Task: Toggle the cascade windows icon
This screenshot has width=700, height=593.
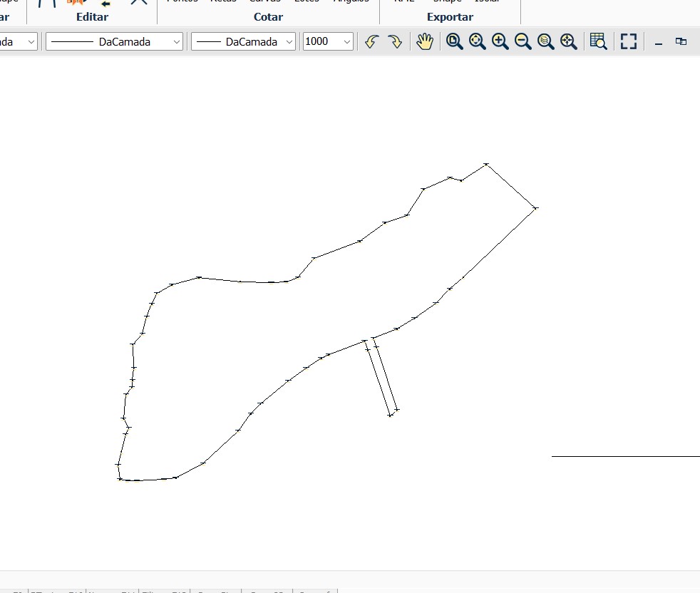Action: [x=681, y=41]
